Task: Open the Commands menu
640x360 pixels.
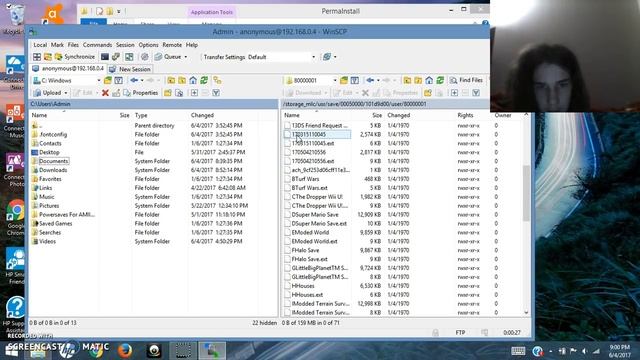Action: [97, 45]
